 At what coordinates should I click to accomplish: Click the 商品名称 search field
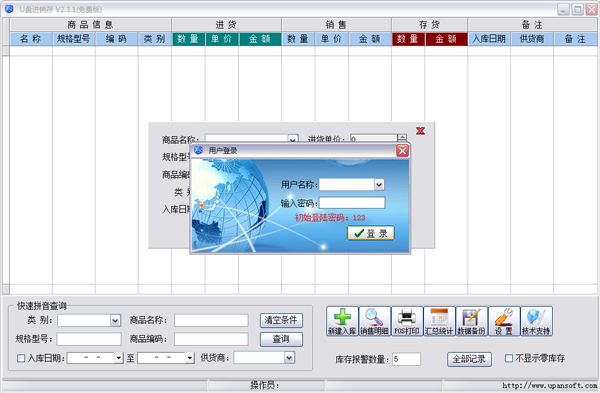(211, 320)
